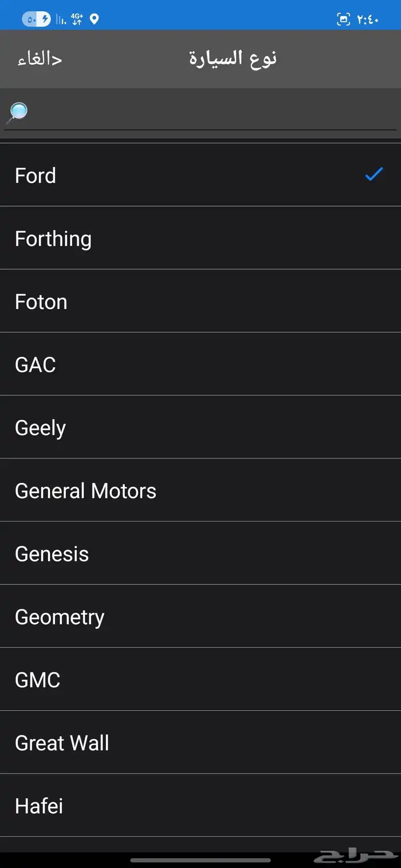This screenshot has height=868, width=401.
Task: Select GMC from the list
Action: tap(200, 679)
